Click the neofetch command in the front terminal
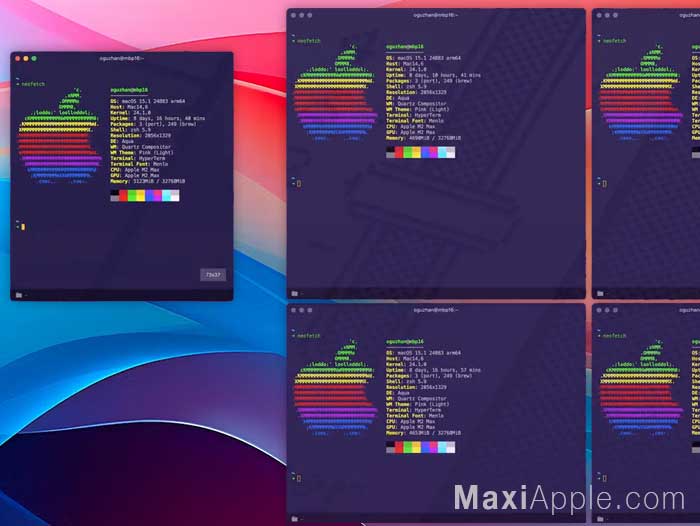 (33, 84)
